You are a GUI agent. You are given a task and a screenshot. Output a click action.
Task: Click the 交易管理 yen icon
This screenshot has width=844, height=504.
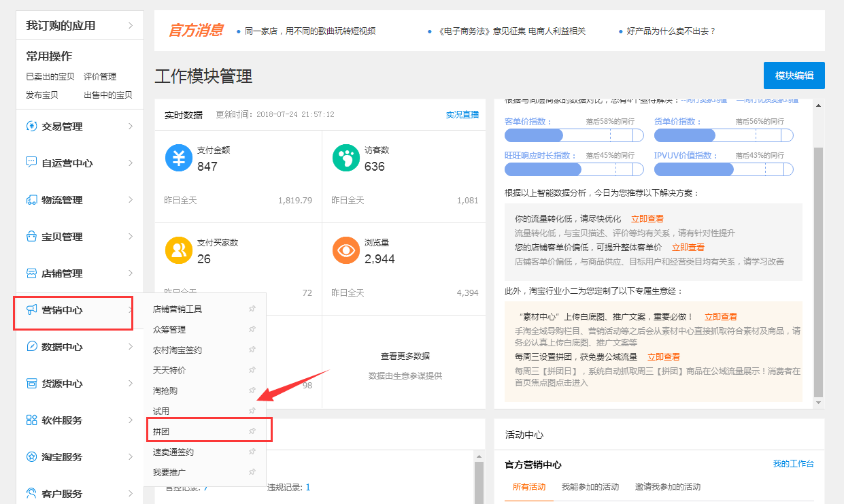(31, 127)
